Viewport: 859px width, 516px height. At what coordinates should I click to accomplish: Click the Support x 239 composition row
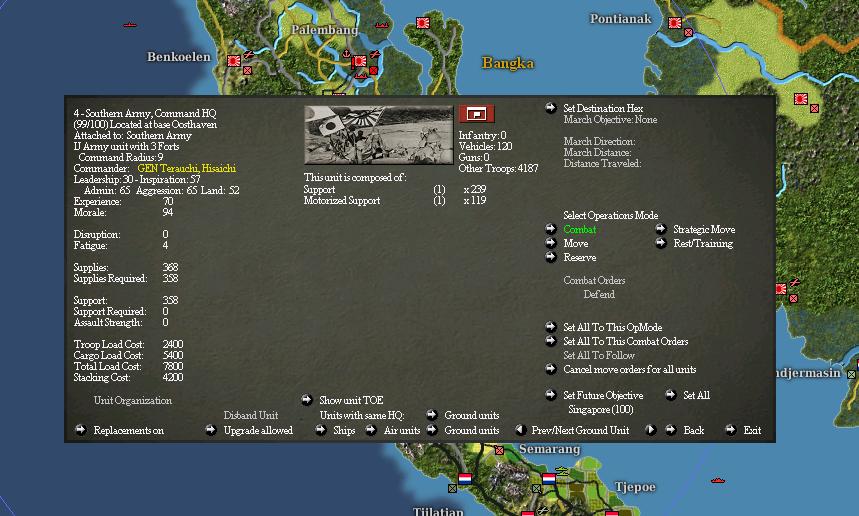pos(395,189)
